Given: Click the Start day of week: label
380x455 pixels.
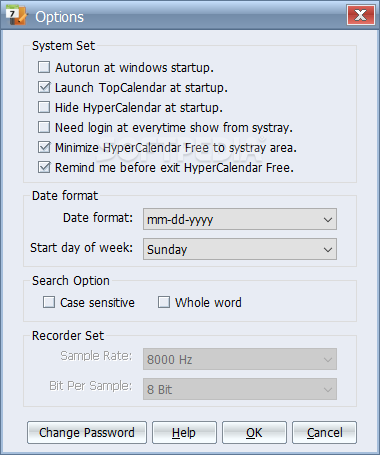Looking at the screenshot, I should 82,248.
